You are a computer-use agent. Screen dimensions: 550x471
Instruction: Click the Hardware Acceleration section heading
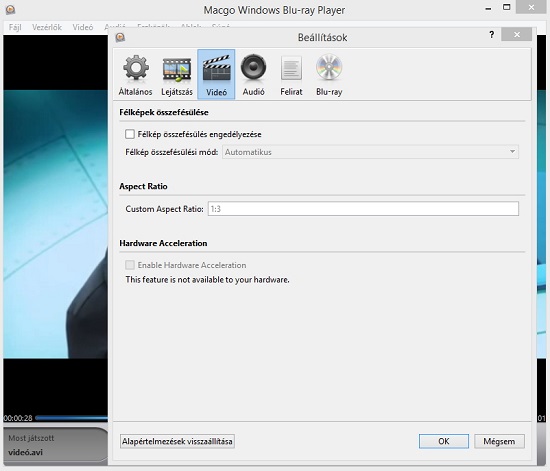tap(163, 243)
